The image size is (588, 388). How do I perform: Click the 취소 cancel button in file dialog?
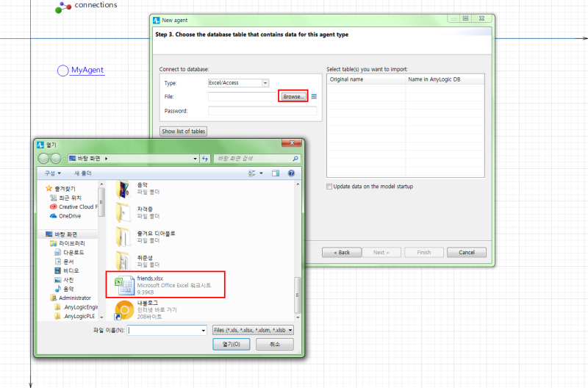275,344
